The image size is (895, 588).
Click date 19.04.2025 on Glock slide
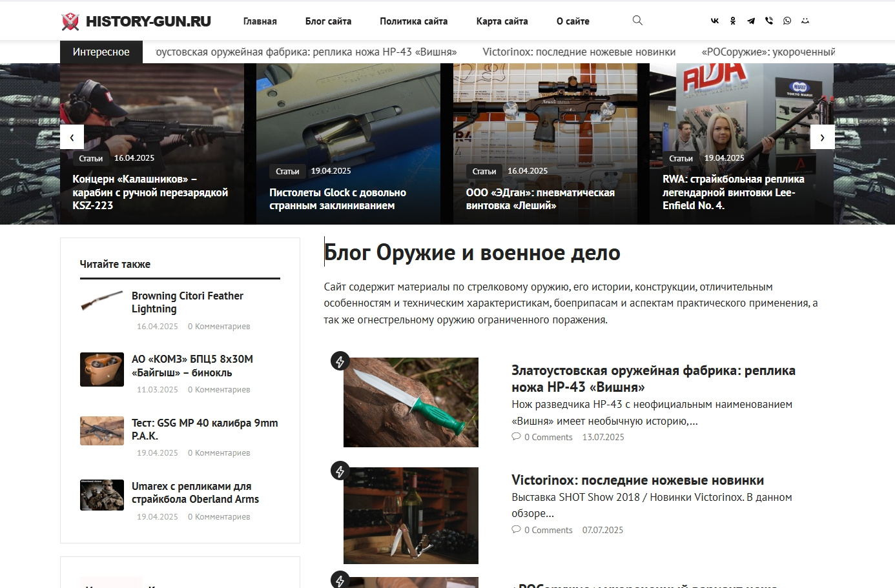(331, 171)
